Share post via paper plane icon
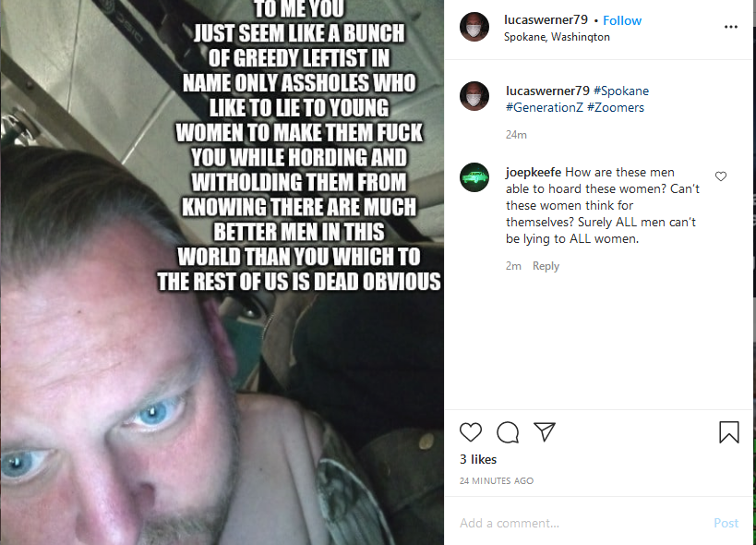 545,431
